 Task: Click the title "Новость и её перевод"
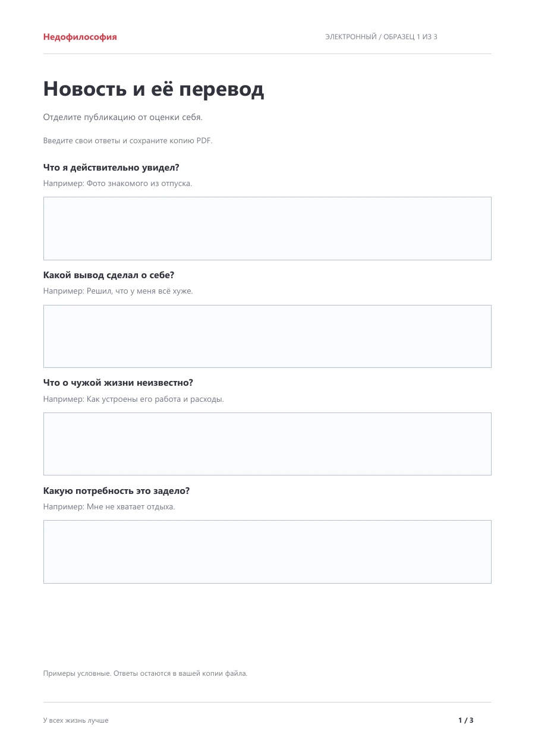(153, 89)
